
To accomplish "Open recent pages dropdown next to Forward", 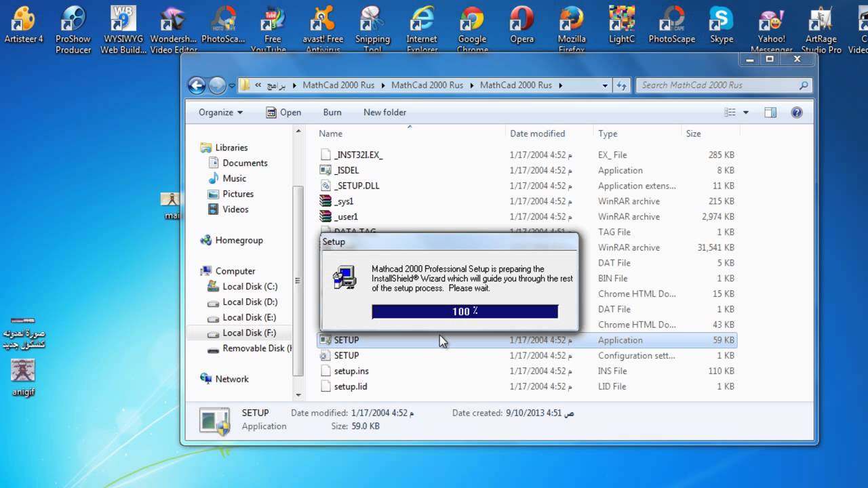I will 232,86.
